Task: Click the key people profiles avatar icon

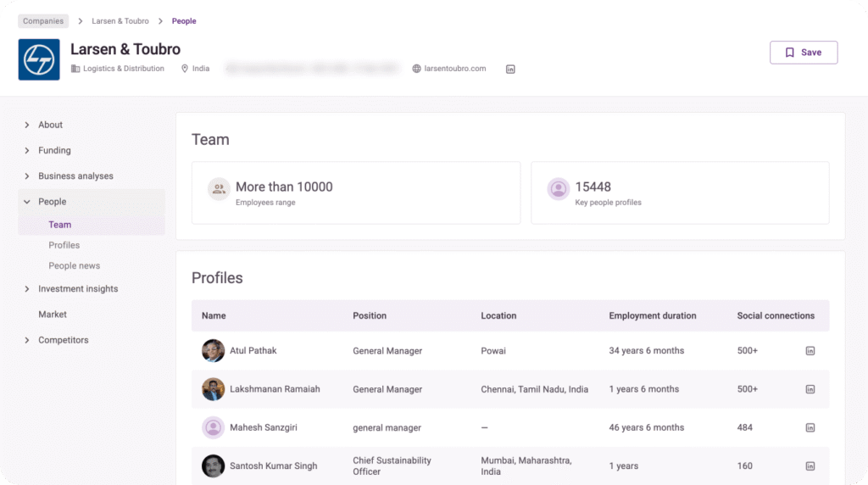Action: (x=558, y=189)
